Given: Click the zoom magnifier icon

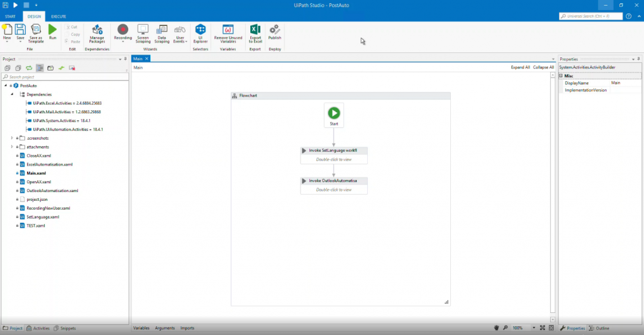Looking at the screenshot, I should point(505,328).
